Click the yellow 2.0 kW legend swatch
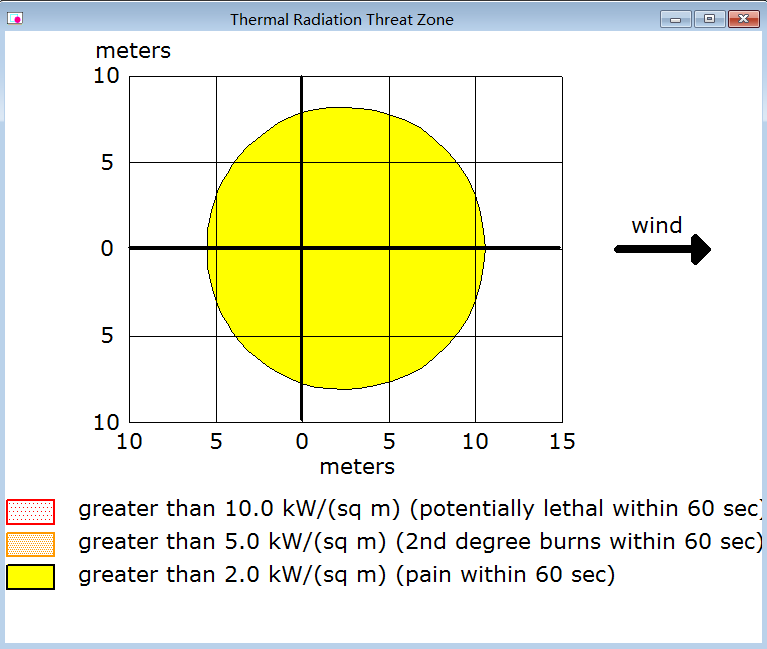Image resolution: width=767 pixels, height=649 pixels. pos(30,577)
